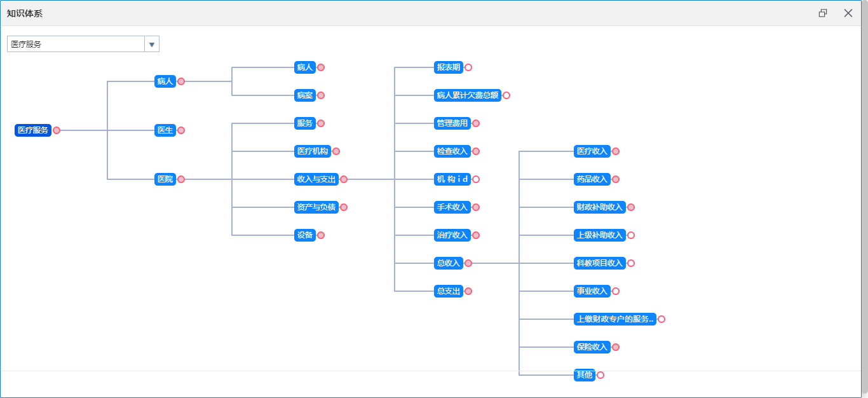Expand the 医生 node circle

[x=181, y=130]
